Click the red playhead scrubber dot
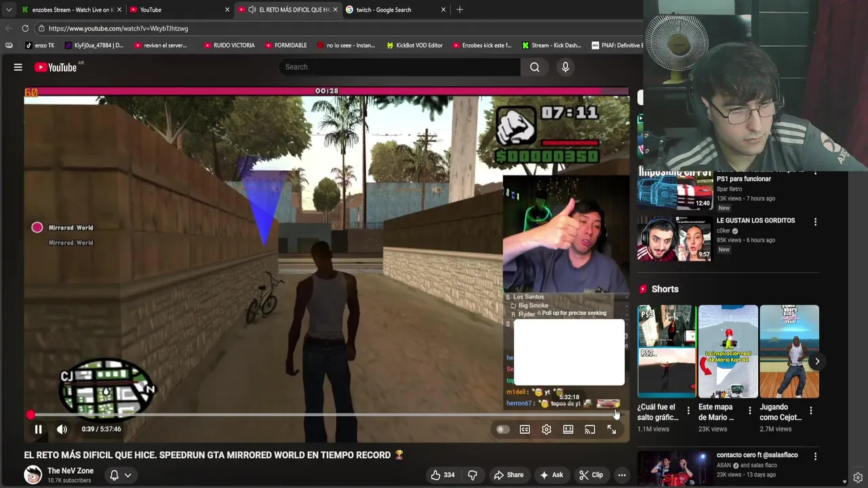 (x=31, y=415)
